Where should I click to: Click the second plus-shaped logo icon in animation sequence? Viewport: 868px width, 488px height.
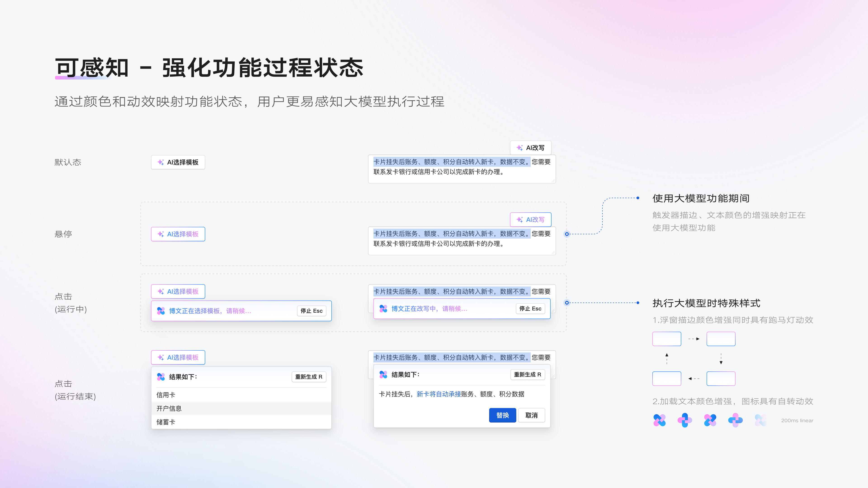coord(685,420)
